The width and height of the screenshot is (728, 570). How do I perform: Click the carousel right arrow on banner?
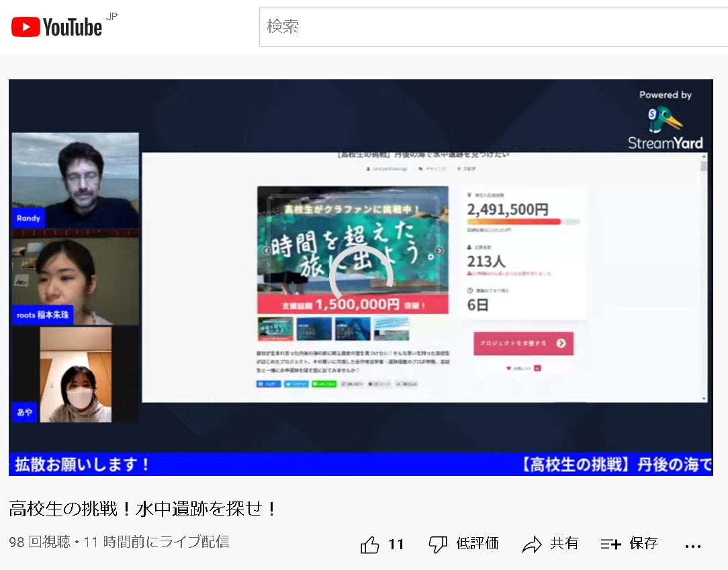pos(439,251)
